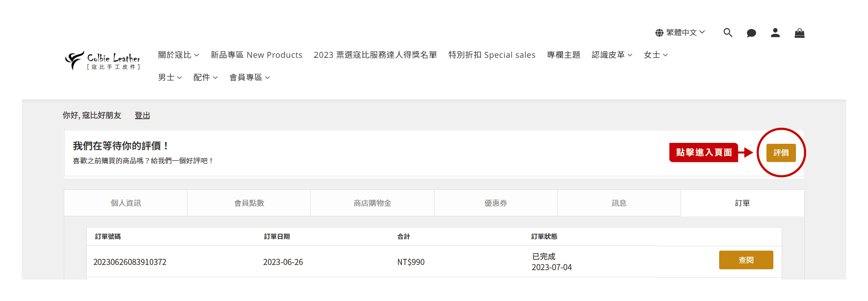
Task: Click the search magnifier icon
Action: point(728,33)
